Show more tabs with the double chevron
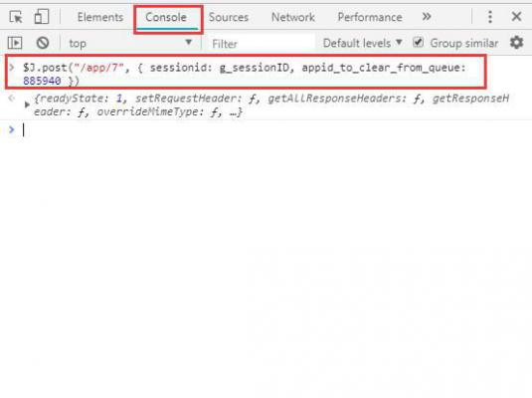Viewport: 532px width, 398px height. [x=427, y=16]
